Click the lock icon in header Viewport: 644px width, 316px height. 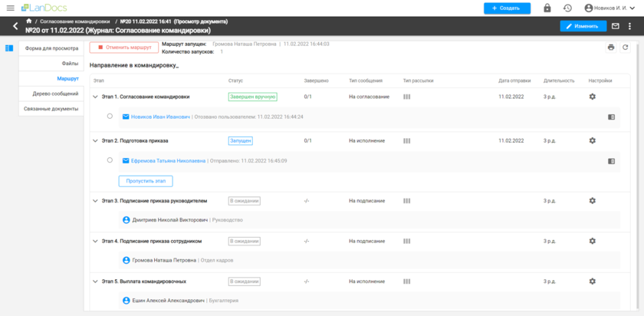[547, 8]
